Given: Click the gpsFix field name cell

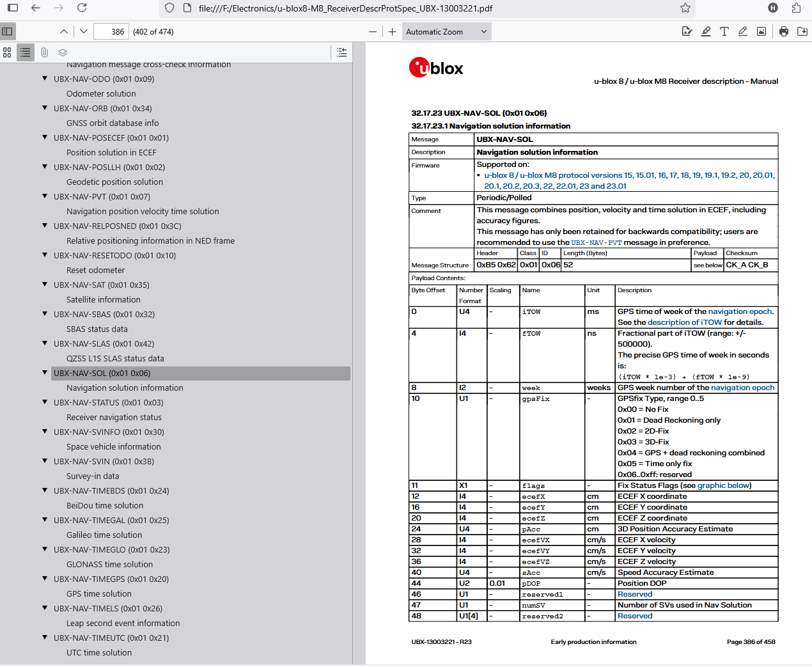Looking at the screenshot, I should (x=552, y=436).
